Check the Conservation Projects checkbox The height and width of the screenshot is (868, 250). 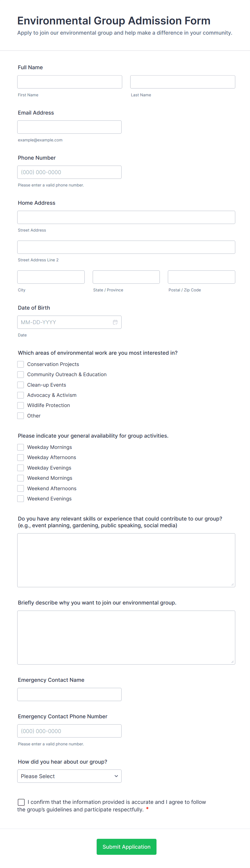[x=21, y=364]
